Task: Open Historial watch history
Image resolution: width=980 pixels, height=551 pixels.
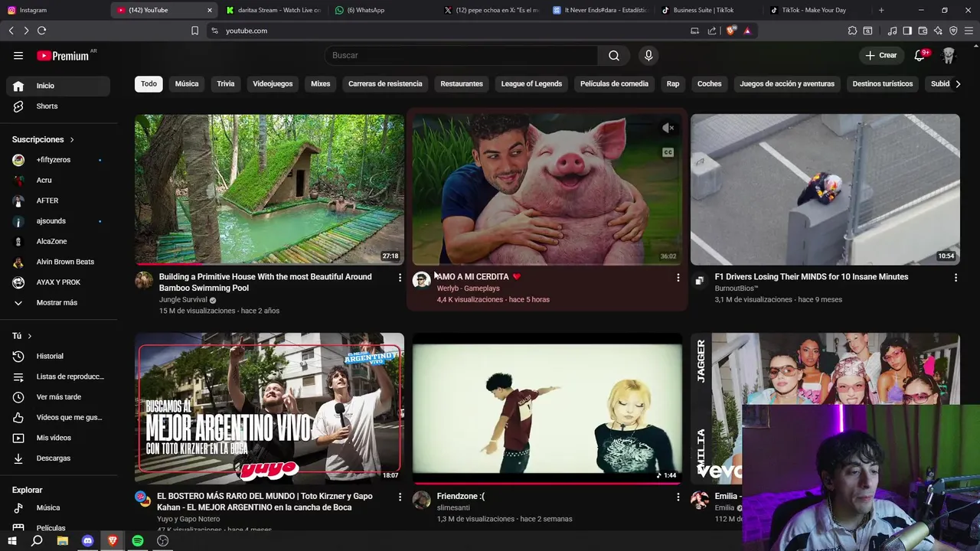Action: click(58, 357)
